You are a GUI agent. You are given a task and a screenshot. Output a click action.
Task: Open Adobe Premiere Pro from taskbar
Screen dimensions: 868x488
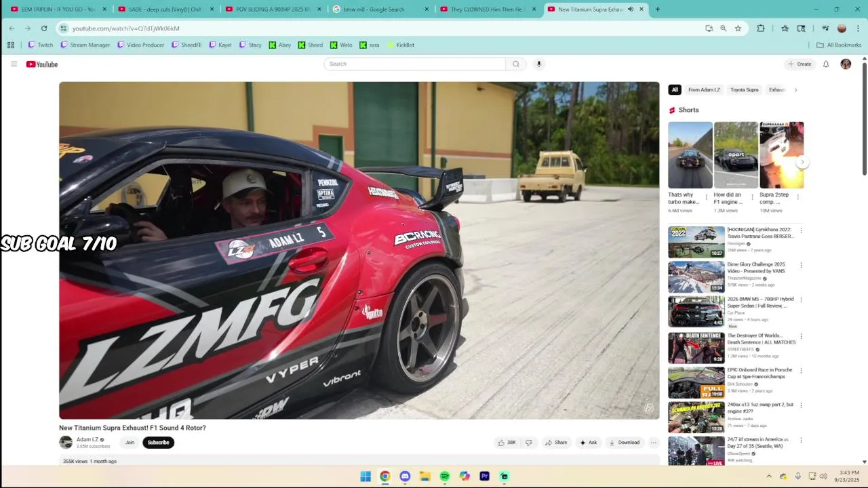[x=484, y=476]
